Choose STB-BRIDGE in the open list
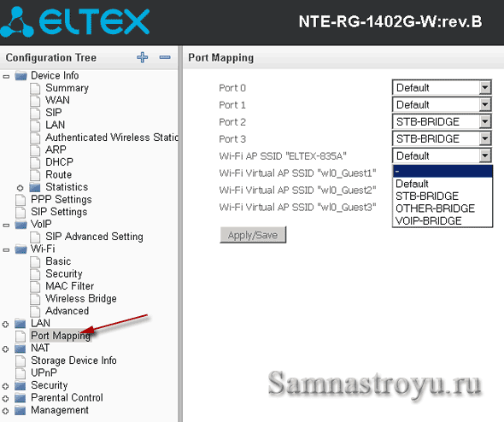Viewport: 504px width, 422px height. pyautogui.click(x=442, y=196)
